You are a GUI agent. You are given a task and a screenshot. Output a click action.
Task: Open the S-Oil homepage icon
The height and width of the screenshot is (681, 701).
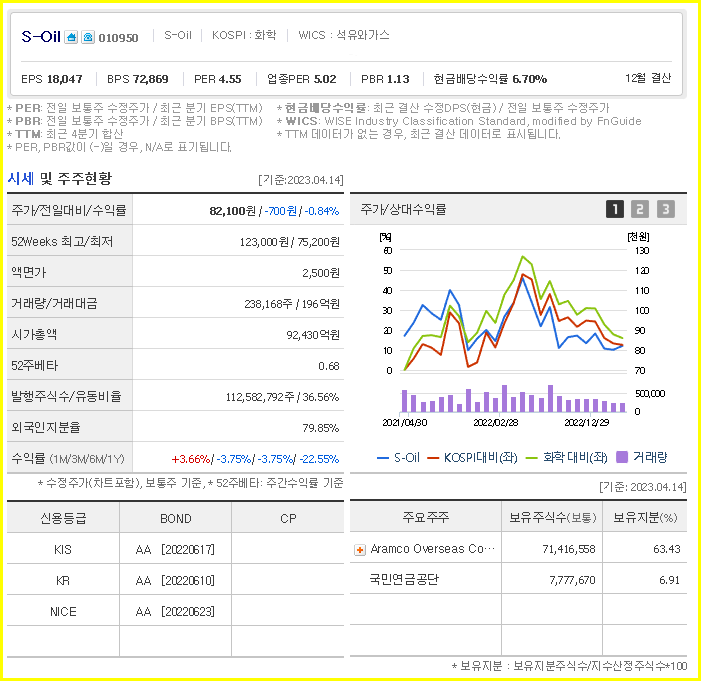pos(71,37)
